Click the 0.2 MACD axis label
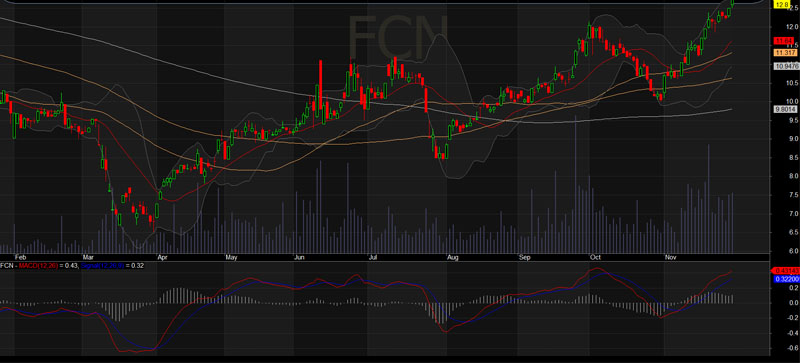Viewport: 800px width, 363px height. [x=794, y=288]
